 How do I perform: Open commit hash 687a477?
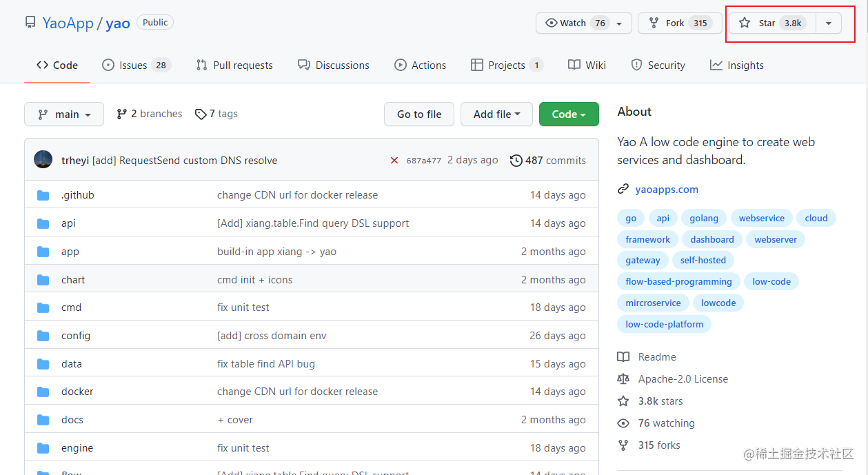pyautogui.click(x=423, y=161)
